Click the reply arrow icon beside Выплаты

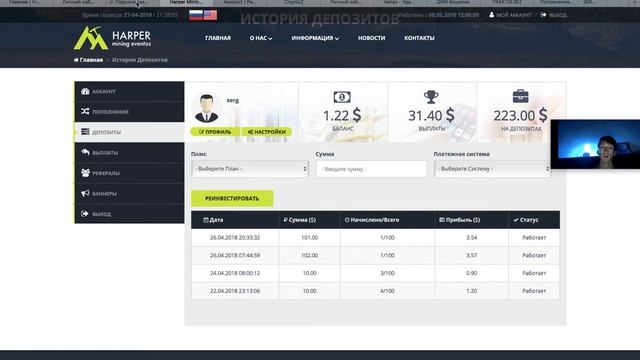click(85, 152)
